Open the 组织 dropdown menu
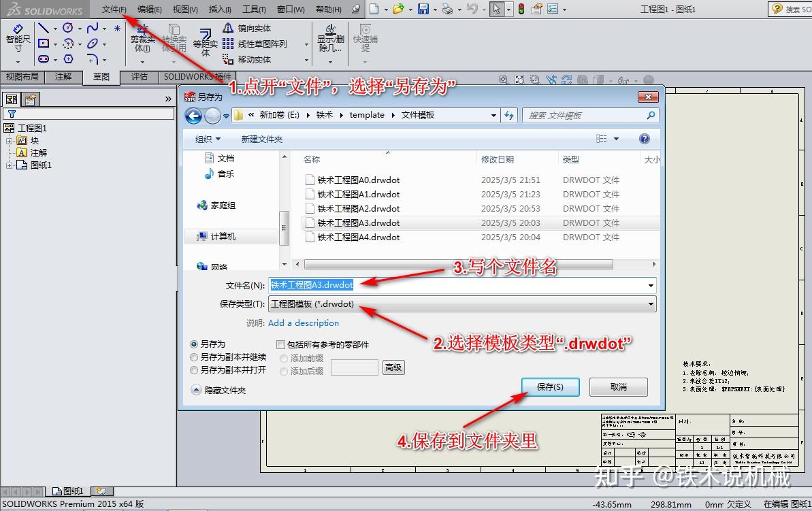Viewport: 812px width, 511px height. (208, 139)
